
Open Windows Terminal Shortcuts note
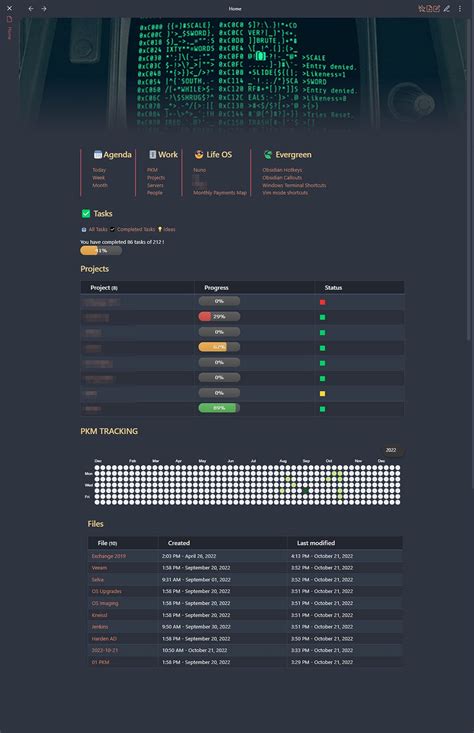294,185
